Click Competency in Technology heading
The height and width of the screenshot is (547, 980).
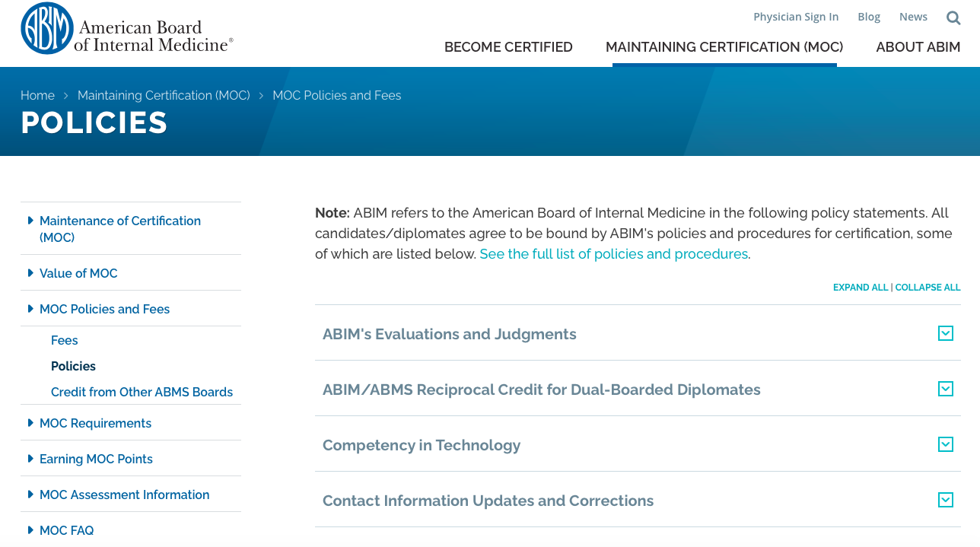[422, 445]
